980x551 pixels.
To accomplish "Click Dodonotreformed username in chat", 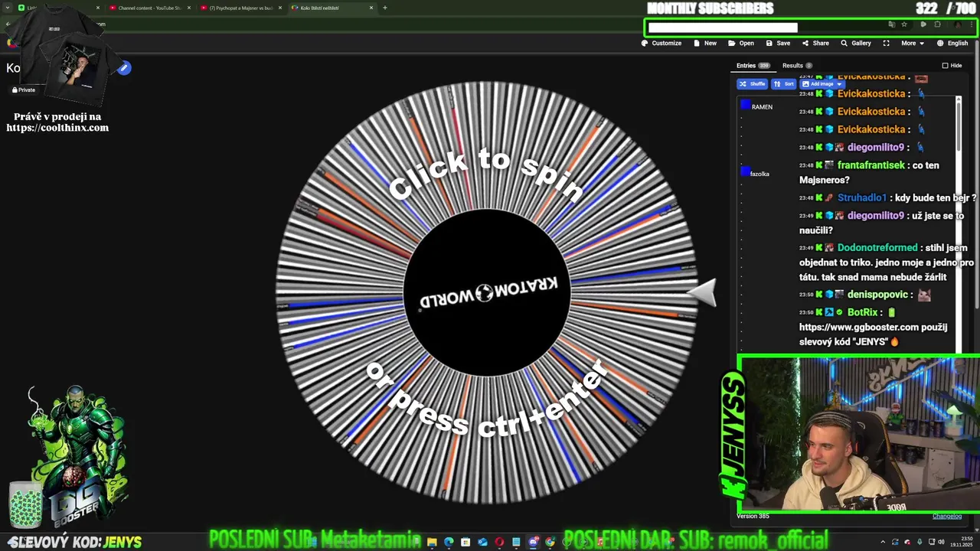I will (x=877, y=248).
